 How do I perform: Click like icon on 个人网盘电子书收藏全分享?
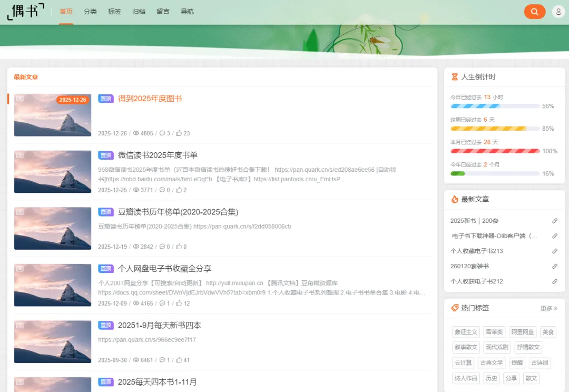pos(179,303)
